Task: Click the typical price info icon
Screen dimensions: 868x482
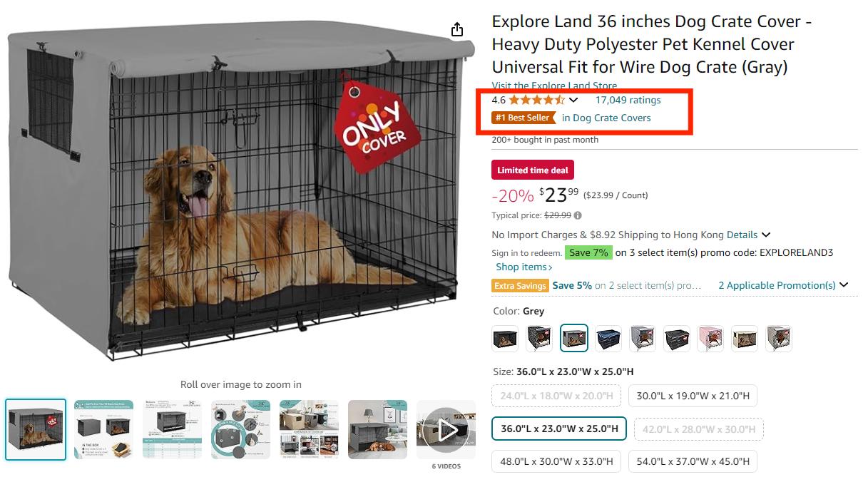Action: pos(578,215)
